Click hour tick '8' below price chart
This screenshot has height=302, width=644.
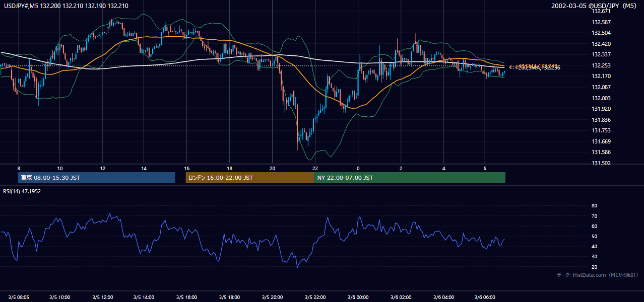19,168
